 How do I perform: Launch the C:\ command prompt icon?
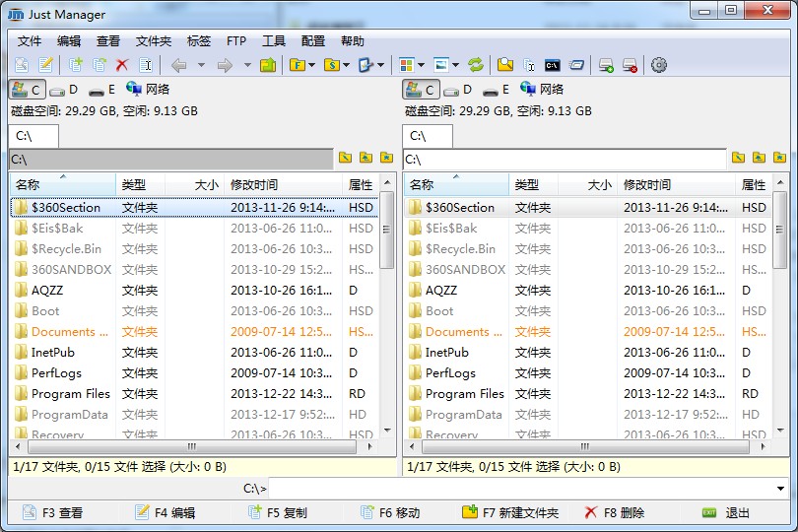point(552,65)
